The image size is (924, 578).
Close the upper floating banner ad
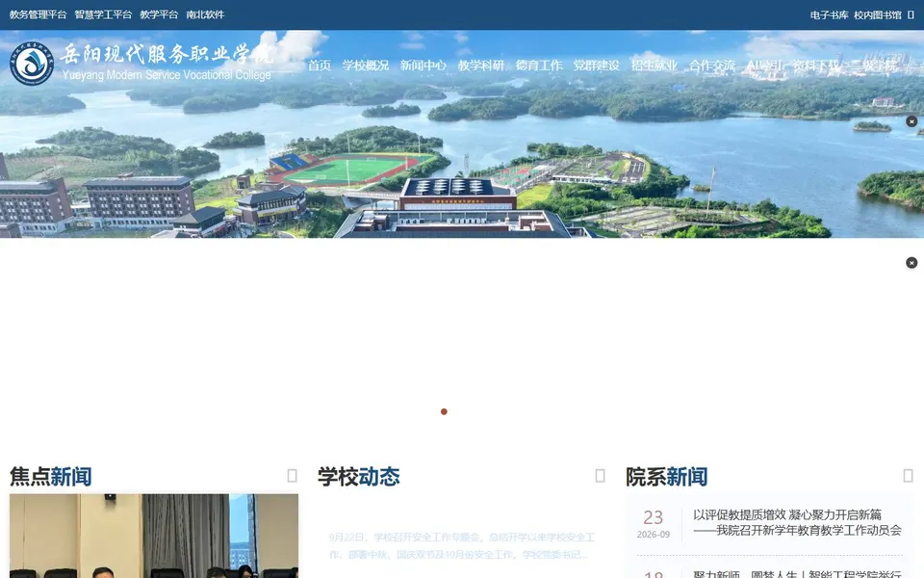pyautogui.click(x=911, y=121)
